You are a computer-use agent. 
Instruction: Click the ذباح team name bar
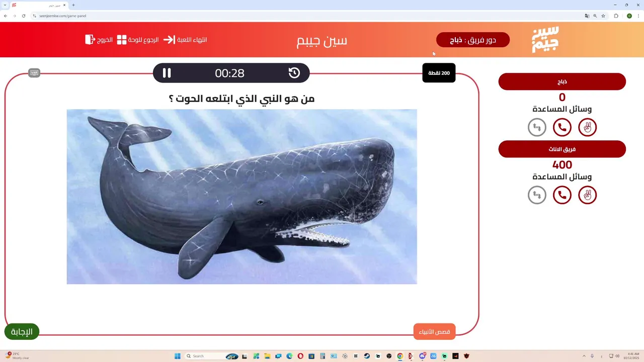pos(562,81)
